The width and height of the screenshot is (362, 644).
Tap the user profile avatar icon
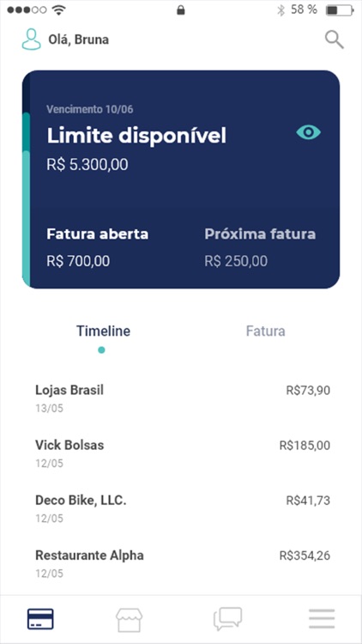click(x=31, y=39)
